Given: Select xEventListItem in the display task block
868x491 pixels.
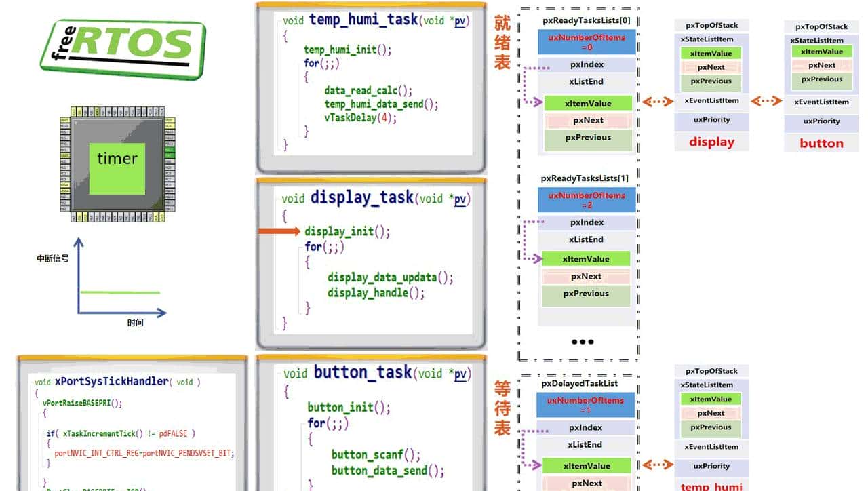Looking at the screenshot, I should [x=711, y=101].
